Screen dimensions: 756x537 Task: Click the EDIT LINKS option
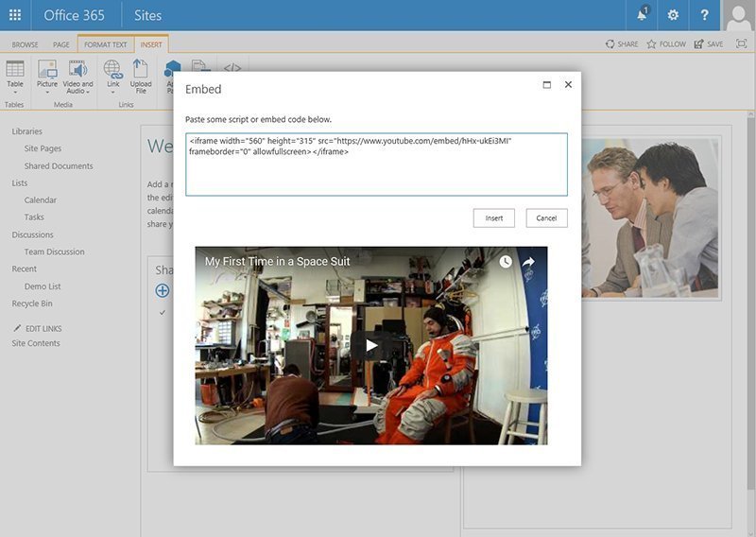click(43, 328)
